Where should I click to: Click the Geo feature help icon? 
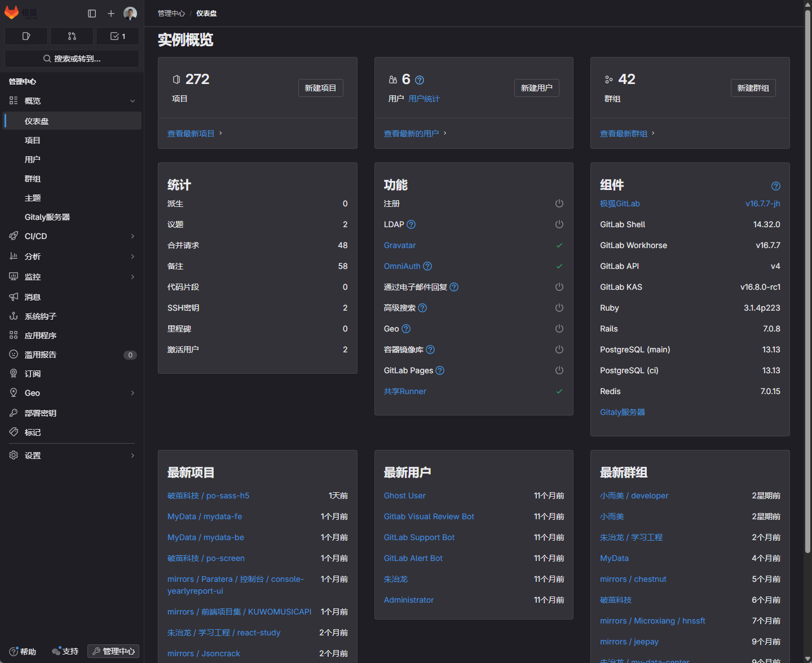point(406,329)
